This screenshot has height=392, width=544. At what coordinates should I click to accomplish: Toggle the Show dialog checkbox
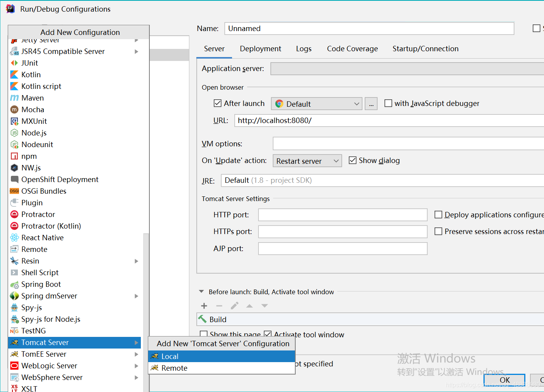point(353,160)
